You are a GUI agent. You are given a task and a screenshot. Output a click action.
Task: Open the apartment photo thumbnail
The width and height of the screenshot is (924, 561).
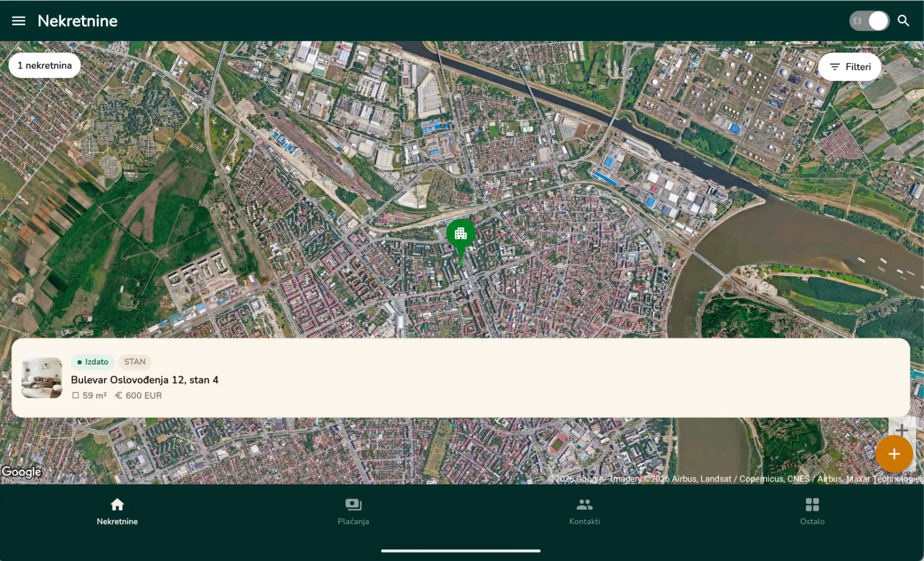[42, 378]
